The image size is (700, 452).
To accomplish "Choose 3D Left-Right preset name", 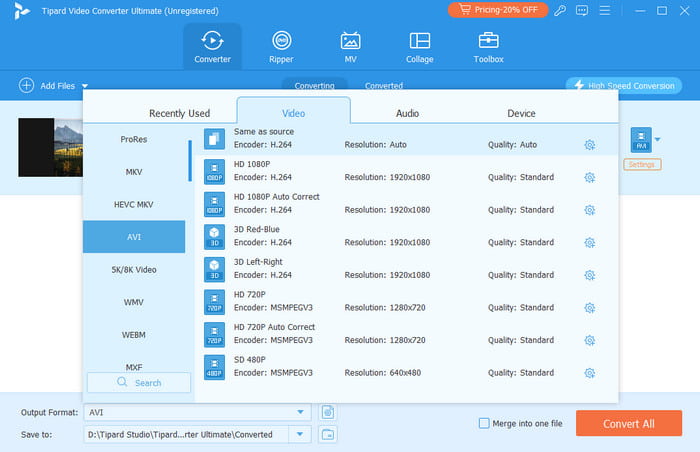I will [x=258, y=262].
